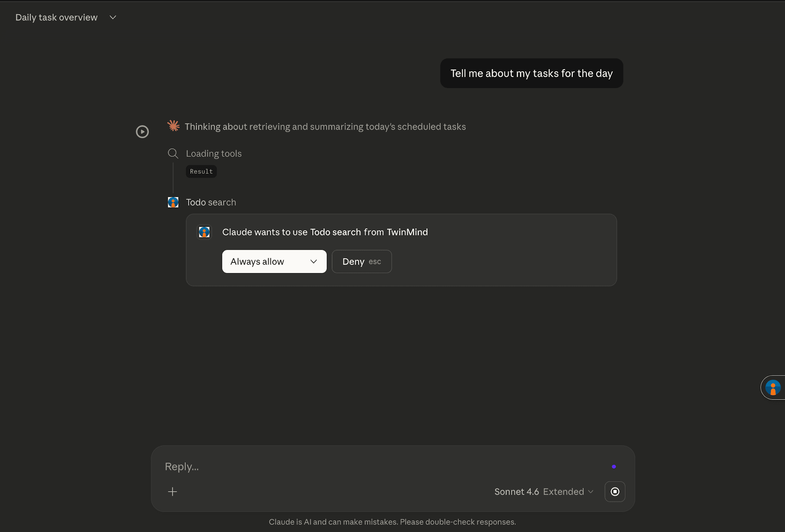Expand the Thinking summary text
Screen dimensions: 785x532
325,127
